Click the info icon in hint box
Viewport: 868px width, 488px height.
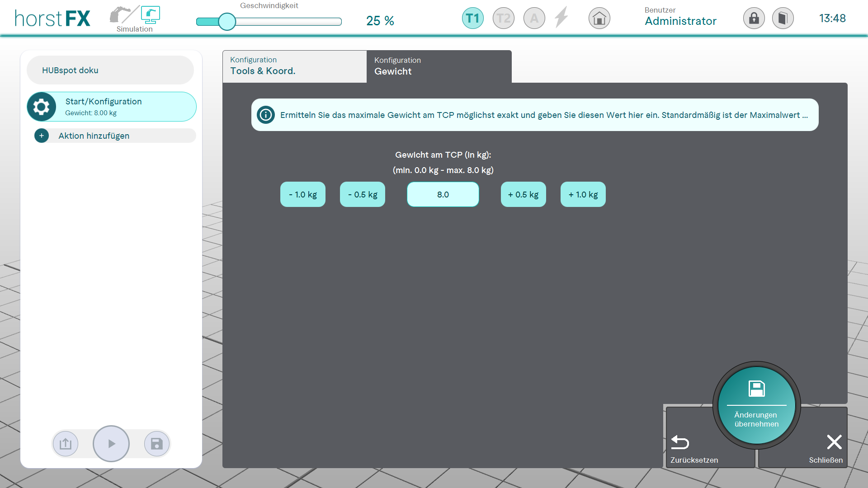266,115
